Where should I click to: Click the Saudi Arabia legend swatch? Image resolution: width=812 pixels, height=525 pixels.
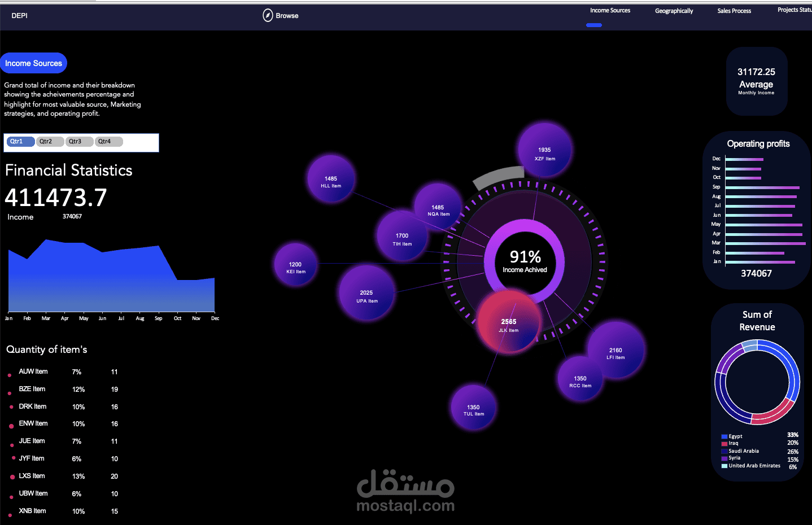point(724,451)
